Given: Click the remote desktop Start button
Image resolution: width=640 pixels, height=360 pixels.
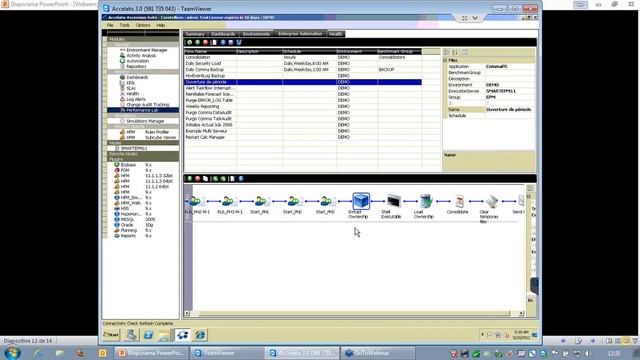Looking at the screenshot, I should pyautogui.click(x=111, y=335).
